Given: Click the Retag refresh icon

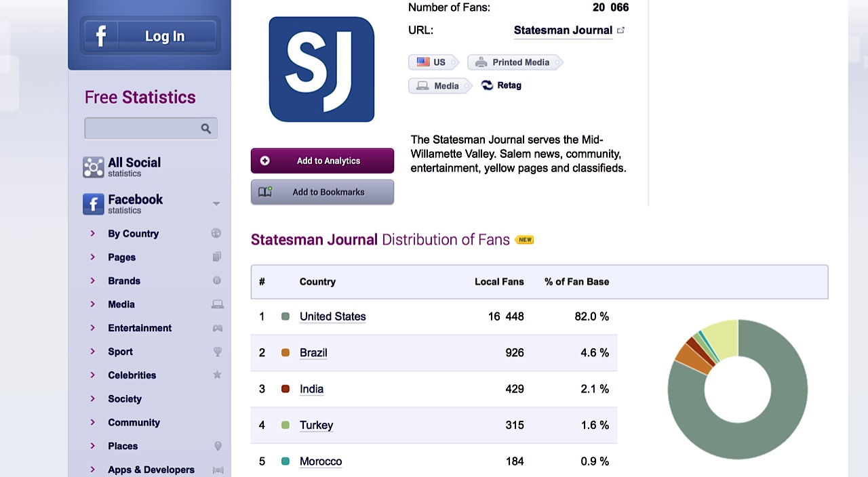Looking at the screenshot, I should pyautogui.click(x=487, y=85).
